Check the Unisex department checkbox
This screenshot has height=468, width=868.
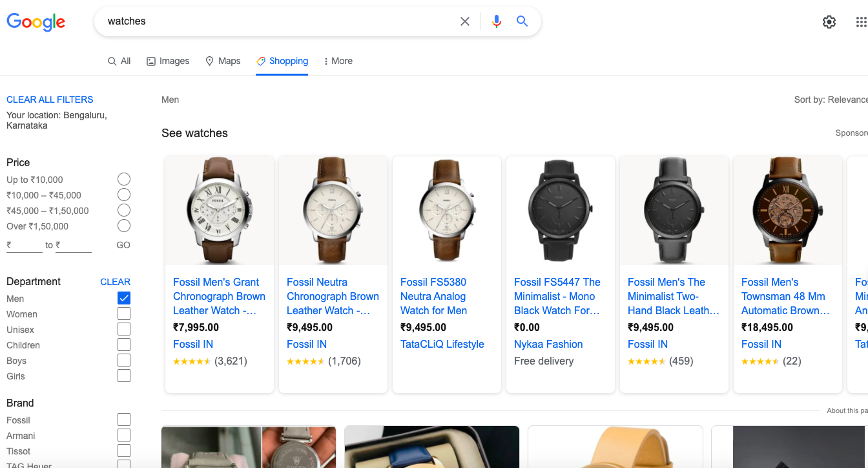124,329
